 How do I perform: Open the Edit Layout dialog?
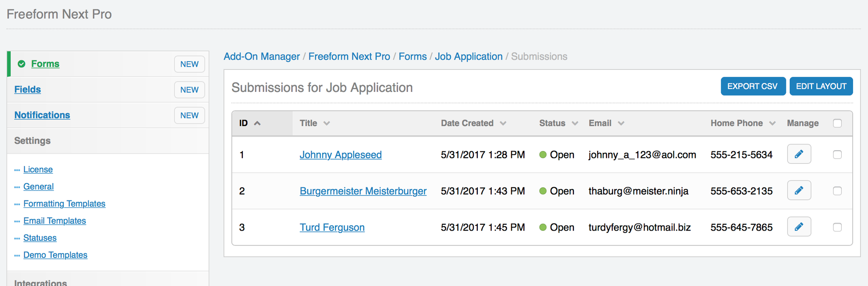(821, 86)
